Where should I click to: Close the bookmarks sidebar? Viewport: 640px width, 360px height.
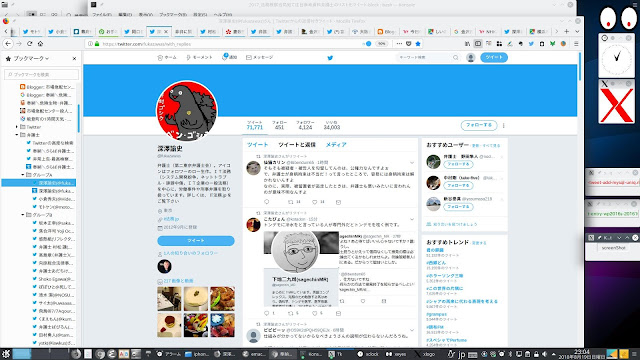(74, 58)
